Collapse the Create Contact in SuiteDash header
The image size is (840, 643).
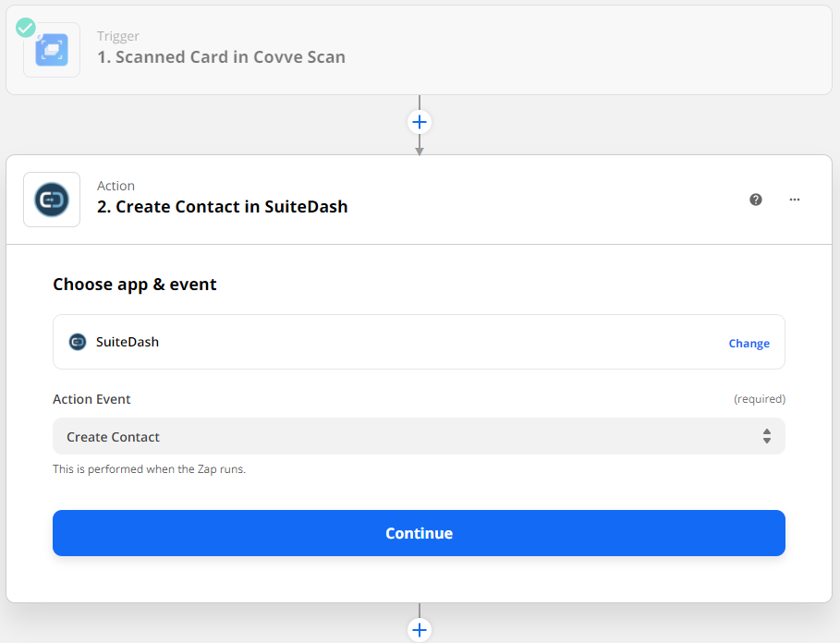[222, 207]
